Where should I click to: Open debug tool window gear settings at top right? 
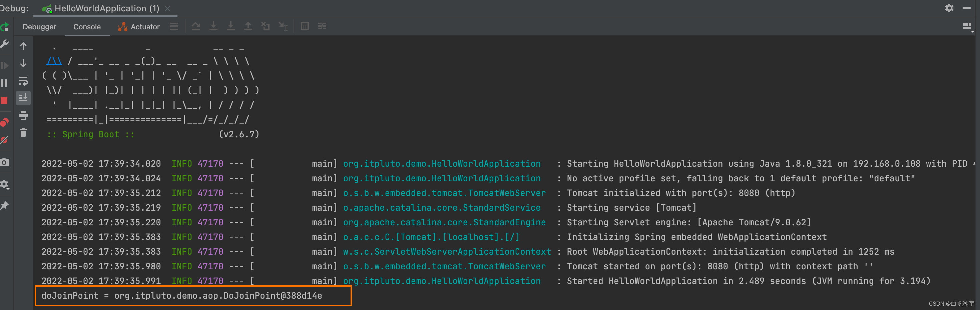(949, 8)
